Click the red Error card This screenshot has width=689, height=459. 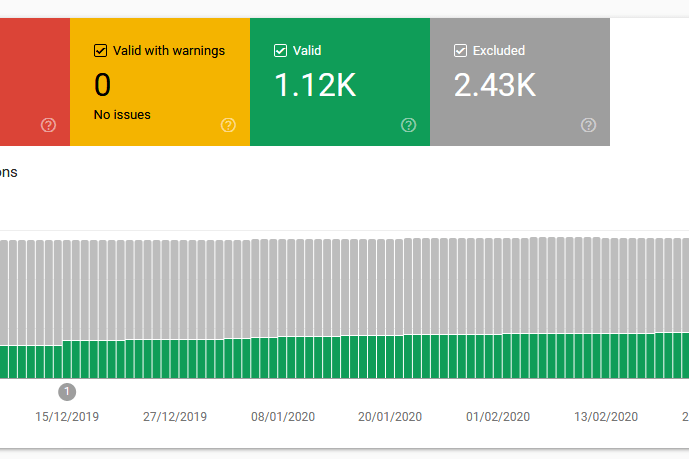click(x=30, y=80)
